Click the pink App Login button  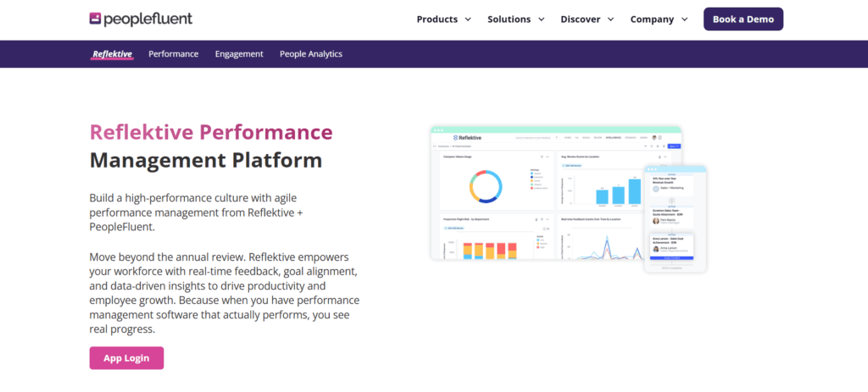point(126,358)
